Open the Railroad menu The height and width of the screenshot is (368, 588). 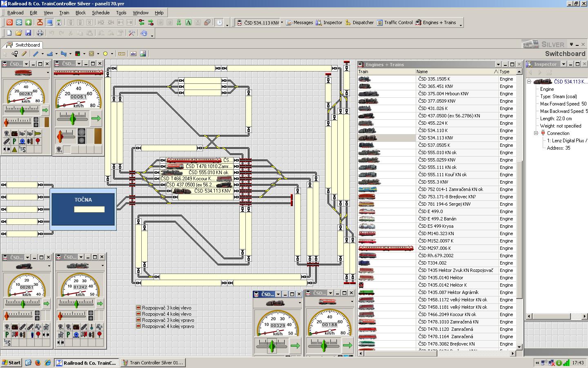[x=16, y=13]
